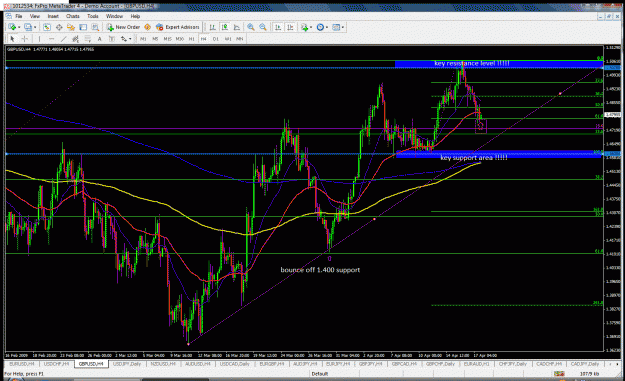Show the Market Watch window
This screenshot has height=381, width=625.
(x=47, y=27)
